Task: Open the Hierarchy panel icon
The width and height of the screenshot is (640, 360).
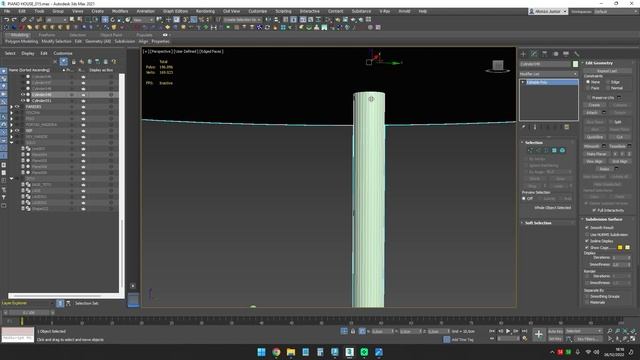Action: (544, 54)
